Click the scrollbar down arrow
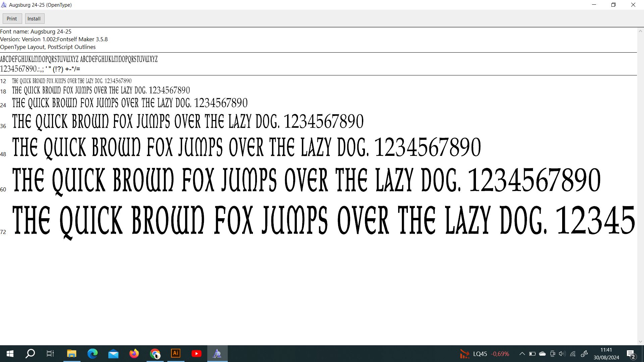The width and height of the screenshot is (644, 362). [640, 342]
